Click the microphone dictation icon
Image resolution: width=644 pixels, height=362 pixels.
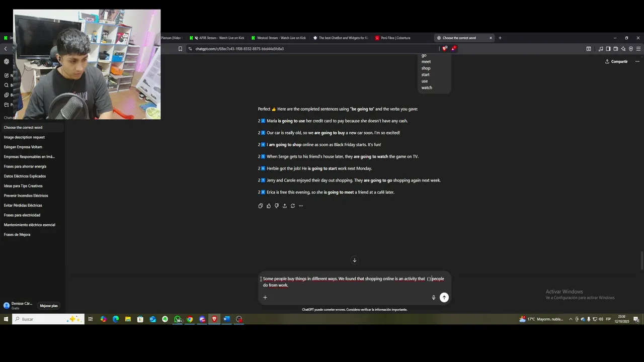(433, 297)
